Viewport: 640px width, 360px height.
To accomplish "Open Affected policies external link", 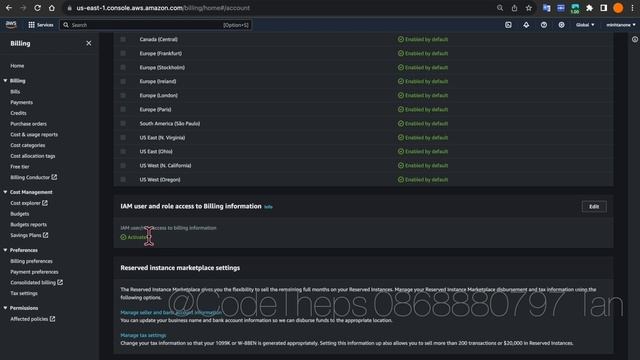I will click(33, 319).
